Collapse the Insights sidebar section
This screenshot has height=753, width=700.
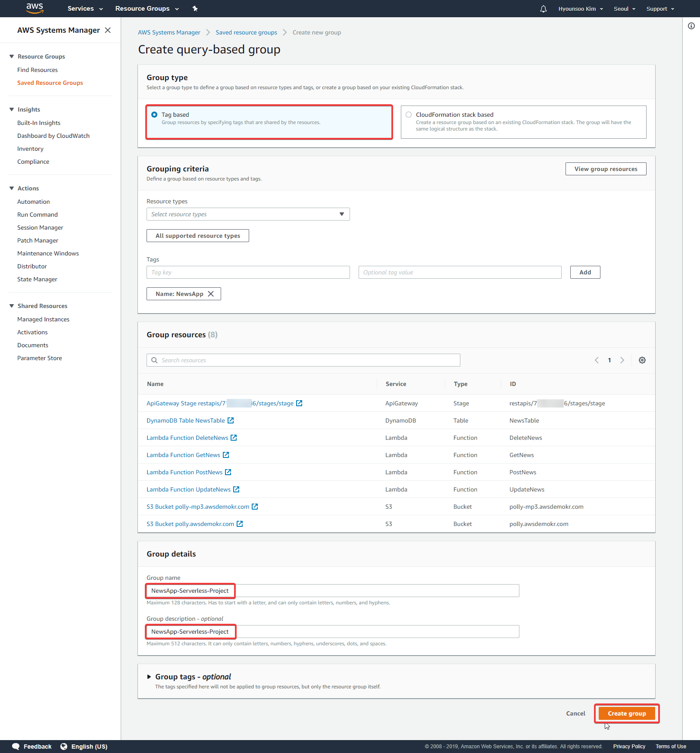click(12, 109)
